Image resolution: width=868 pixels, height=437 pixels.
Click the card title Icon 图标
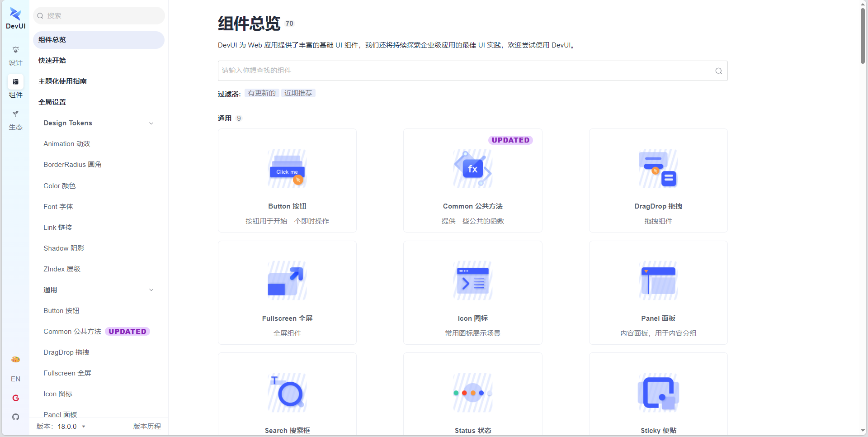click(472, 318)
